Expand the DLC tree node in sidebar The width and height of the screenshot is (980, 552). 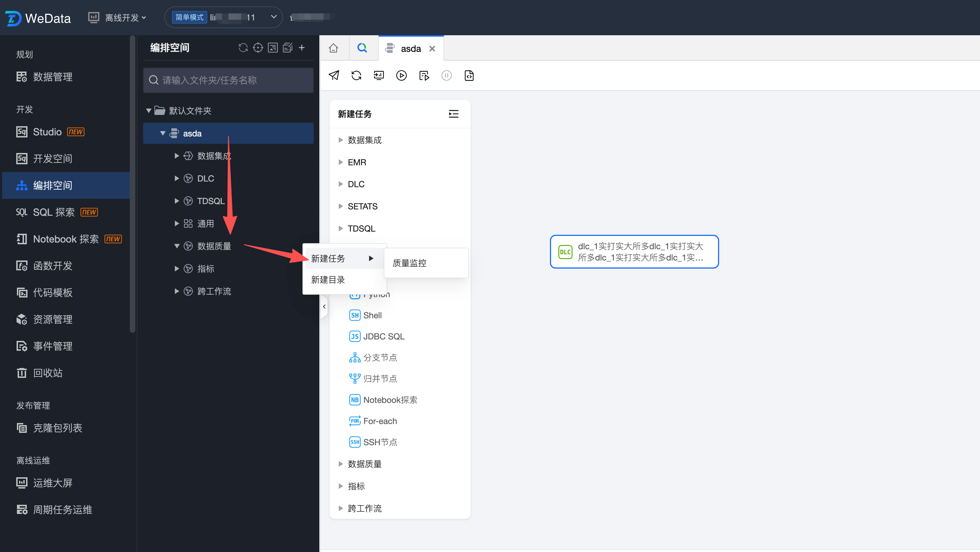pyautogui.click(x=177, y=178)
